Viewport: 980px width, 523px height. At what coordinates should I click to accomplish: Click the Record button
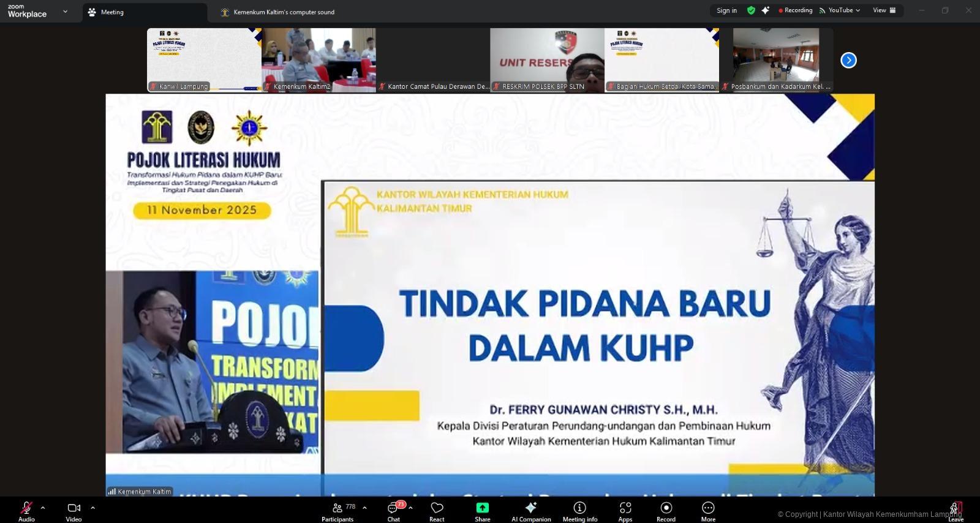(x=666, y=511)
